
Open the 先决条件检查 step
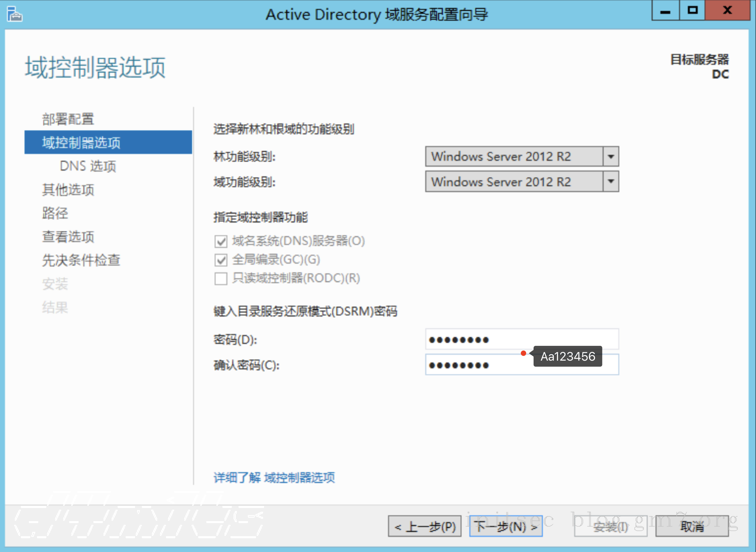point(82,260)
